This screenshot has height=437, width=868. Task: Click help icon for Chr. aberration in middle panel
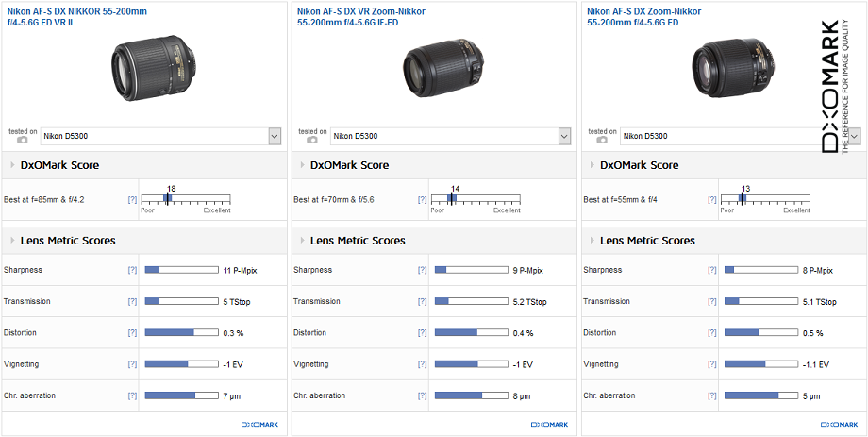pyautogui.click(x=422, y=395)
